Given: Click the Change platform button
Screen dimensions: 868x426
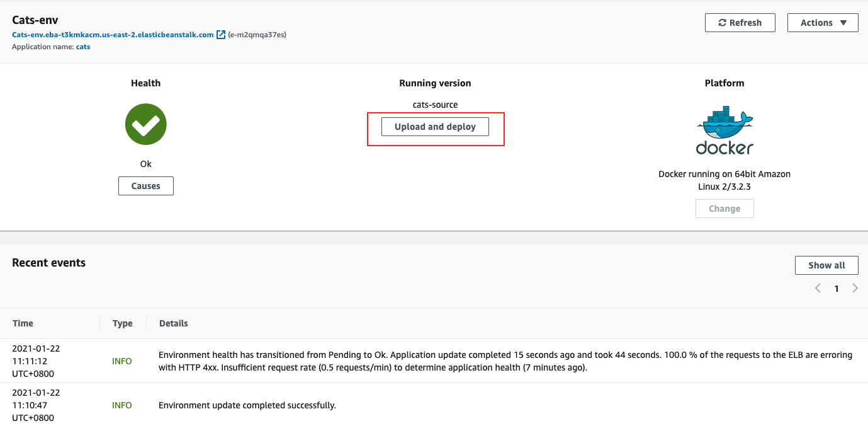Looking at the screenshot, I should point(724,209).
